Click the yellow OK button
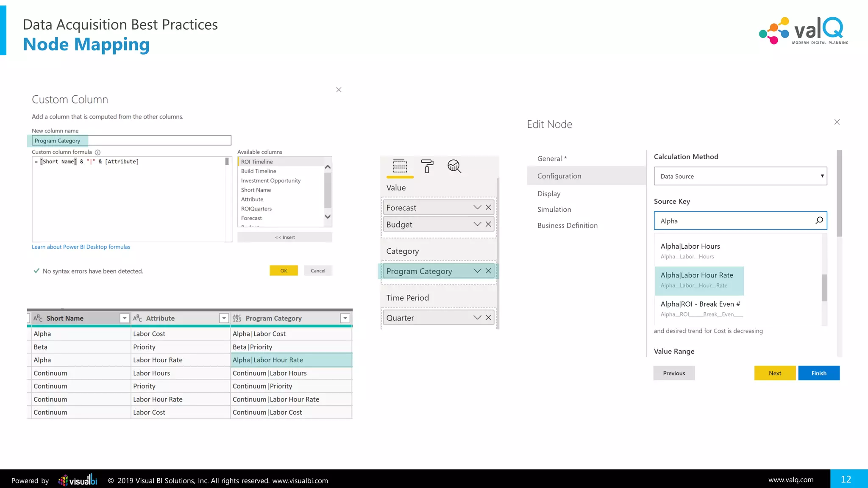868x488 pixels. click(x=284, y=271)
